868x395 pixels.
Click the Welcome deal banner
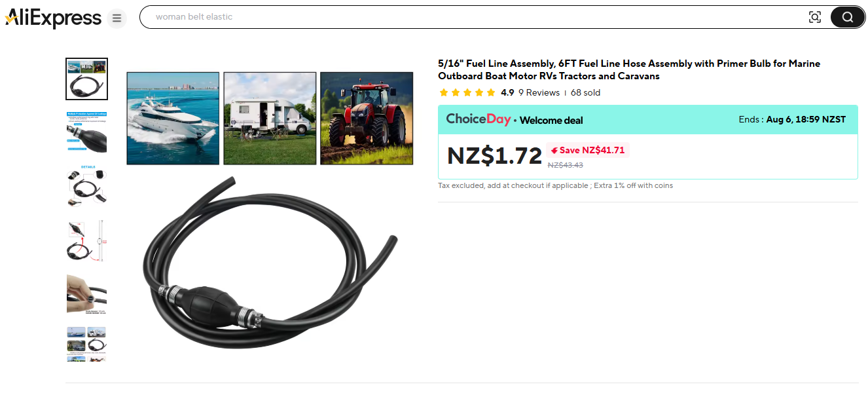pos(647,120)
